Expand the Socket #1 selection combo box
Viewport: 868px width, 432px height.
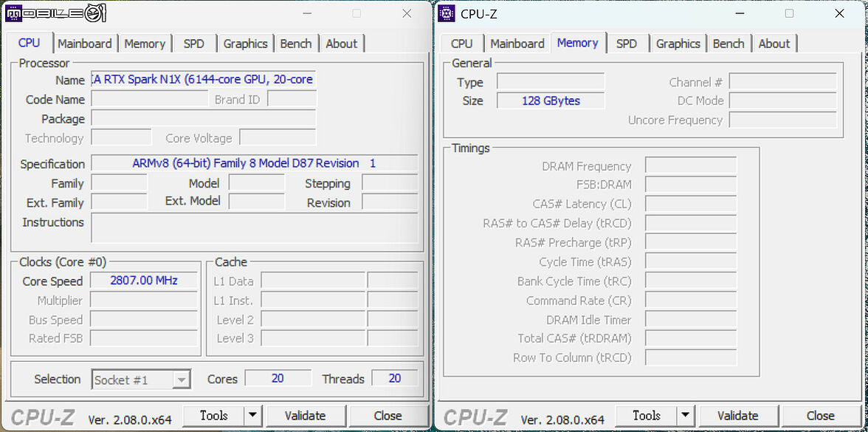[141, 380]
